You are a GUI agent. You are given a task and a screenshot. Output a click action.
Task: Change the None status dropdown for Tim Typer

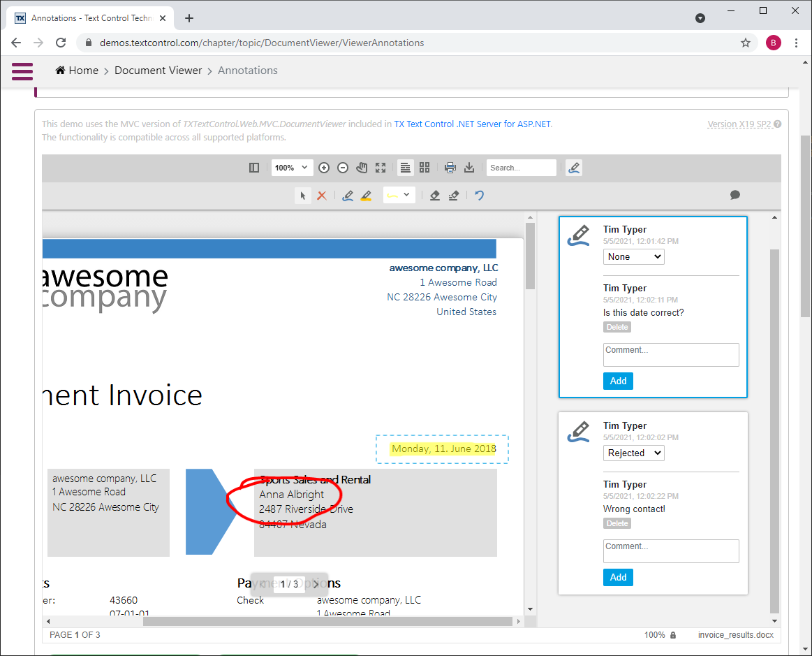633,256
